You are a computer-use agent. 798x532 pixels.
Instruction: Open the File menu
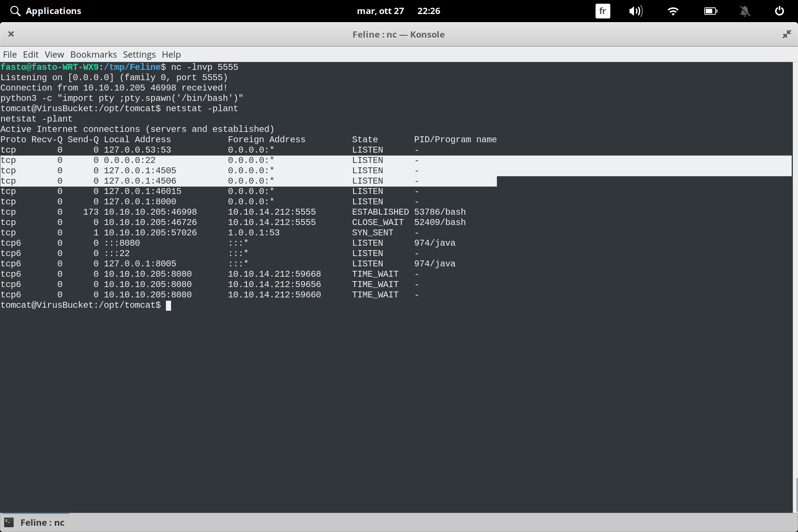click(x=10, y=54)
